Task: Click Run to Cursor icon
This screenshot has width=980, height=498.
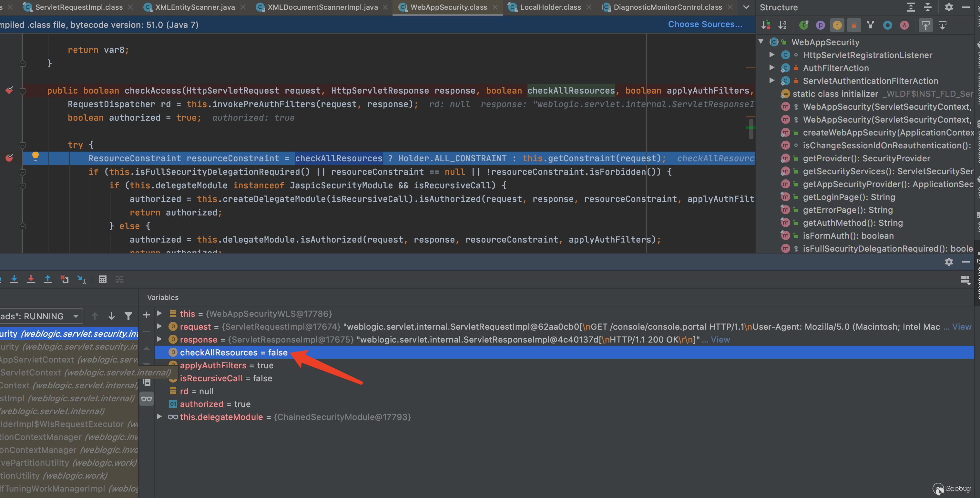Action: point(81,279)
